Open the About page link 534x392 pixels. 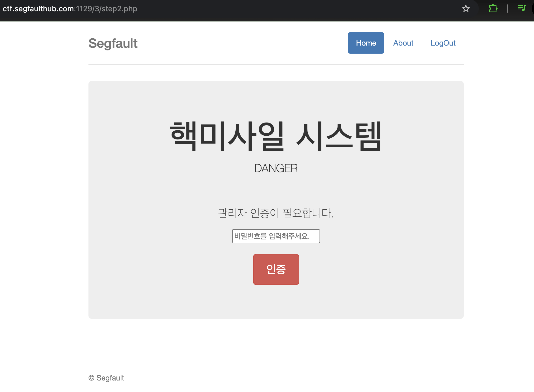[x=403, y=43]
